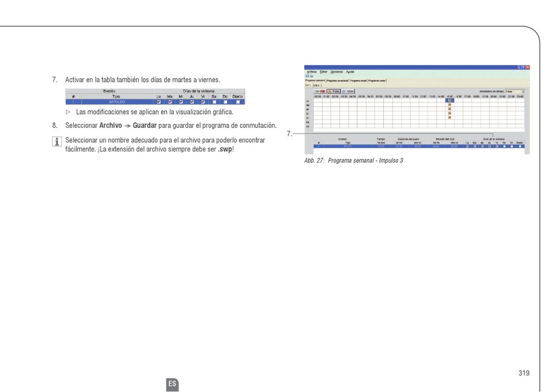Click the 15:00 time column header

click(449, 97)
